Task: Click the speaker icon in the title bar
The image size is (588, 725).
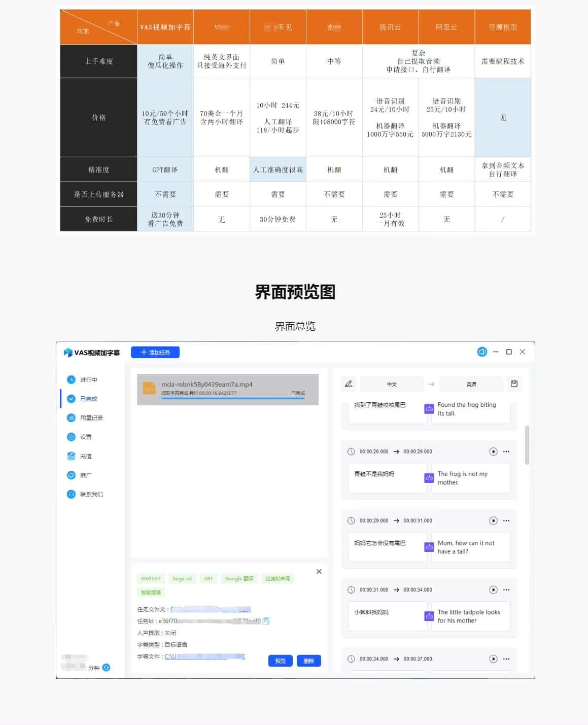Action: coord(482,352)
